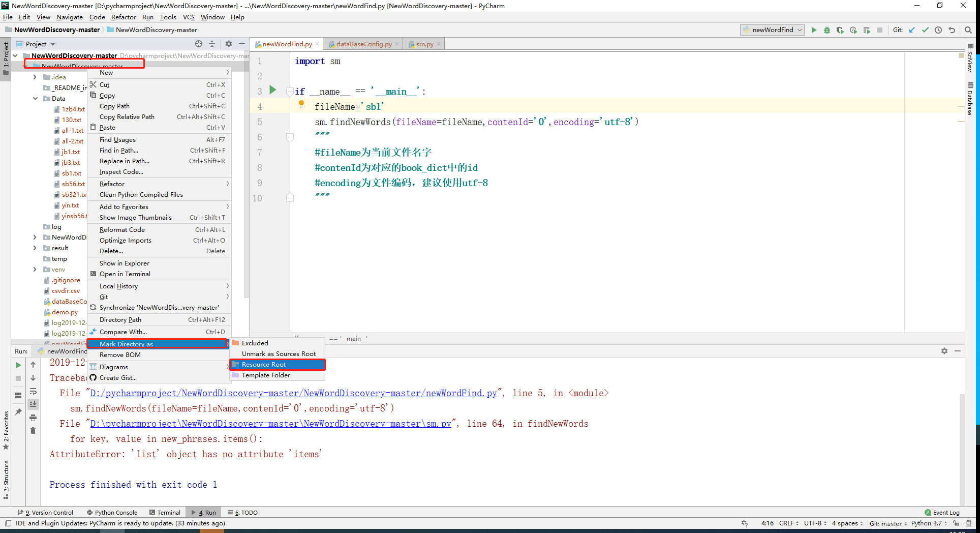
Task: Open the sm.py traceback link
Action: [x=270, y=424]
